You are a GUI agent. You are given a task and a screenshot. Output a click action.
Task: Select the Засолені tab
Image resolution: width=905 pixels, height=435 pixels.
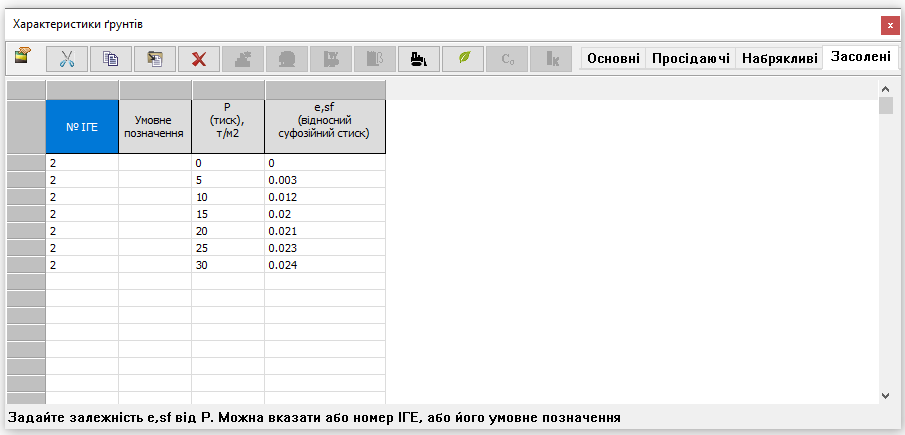click(x=861, y=58)
